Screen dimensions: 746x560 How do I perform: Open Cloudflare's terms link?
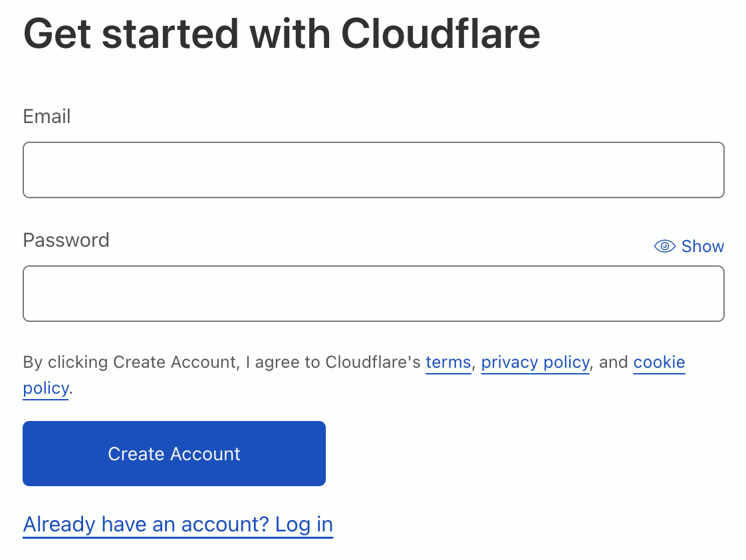click(448, 362)
